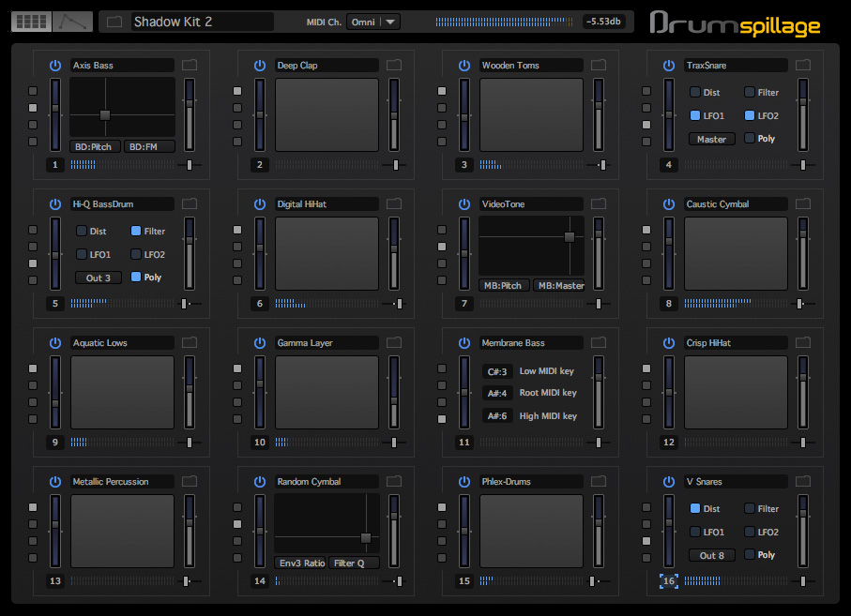Image resolution: width=851 pixels, height=616 pixels.
Task: Toggle power for Random Cymbal pad
Action: point(260,482)
